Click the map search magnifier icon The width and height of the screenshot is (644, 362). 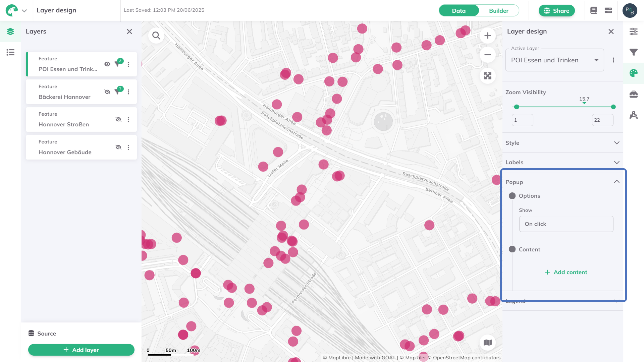tap(156, 36)
